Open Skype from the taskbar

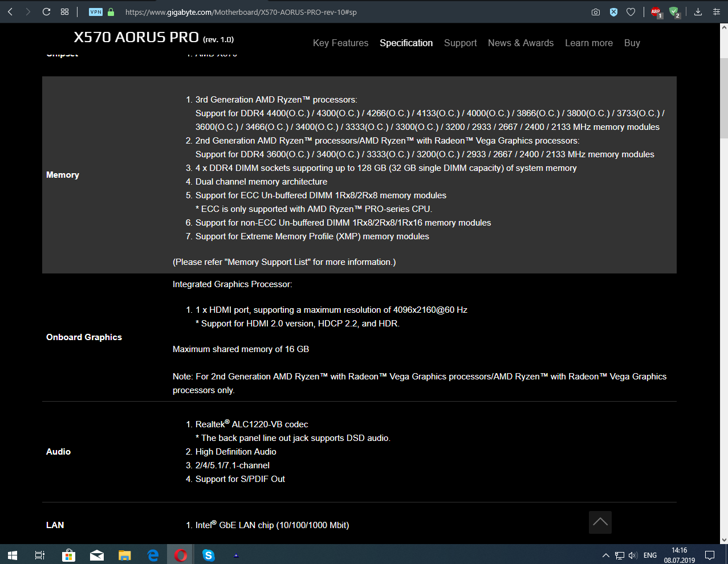click(x=209, y=555)
